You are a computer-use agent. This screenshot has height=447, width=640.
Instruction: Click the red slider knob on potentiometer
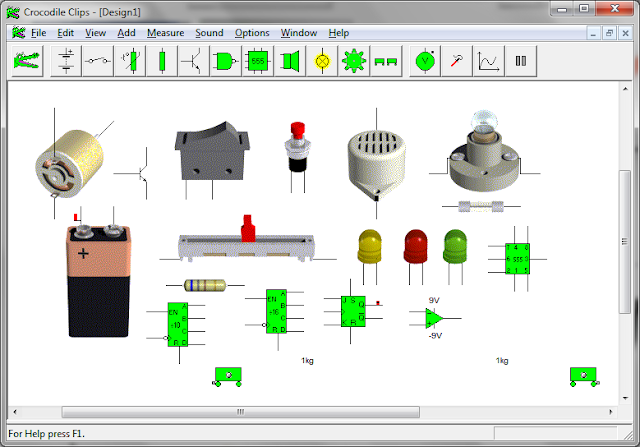tap(248, 229)
